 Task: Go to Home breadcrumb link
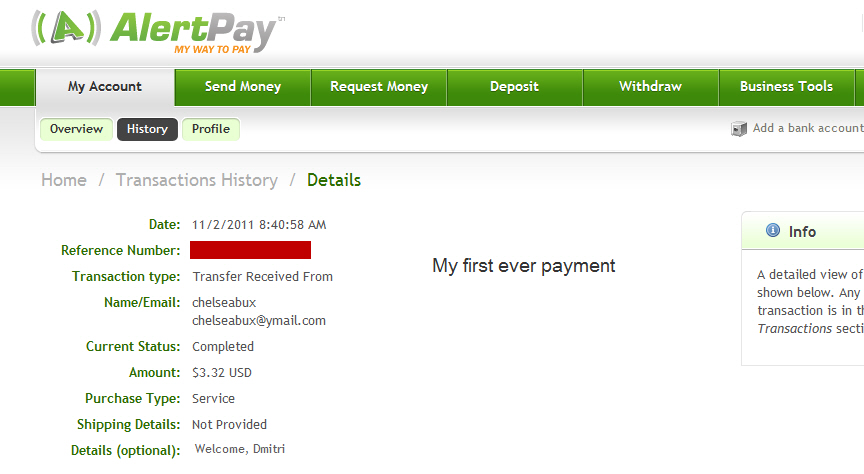[x=64, y=180]
